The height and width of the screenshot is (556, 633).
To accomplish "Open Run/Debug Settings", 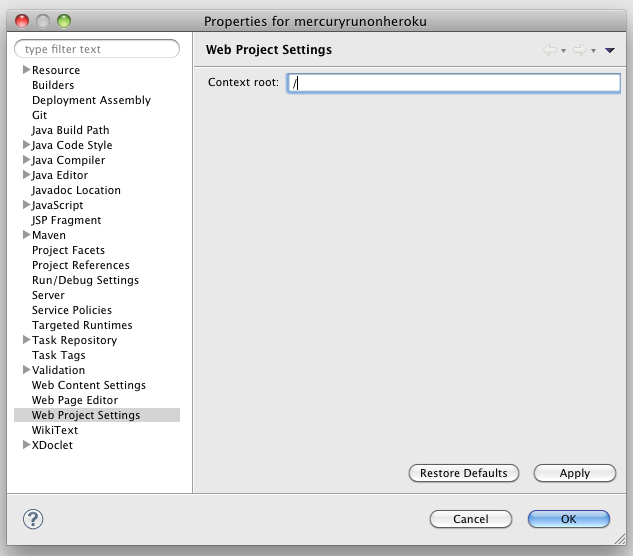I will pyautogui.click(x=85, y=280).
